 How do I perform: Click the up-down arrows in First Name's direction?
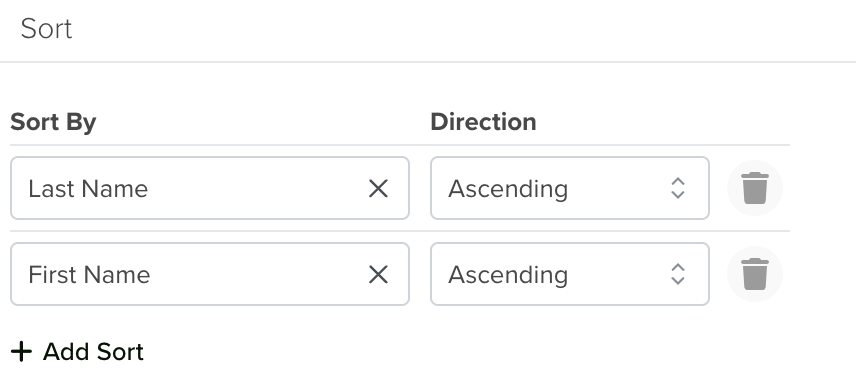pos(677,274)
